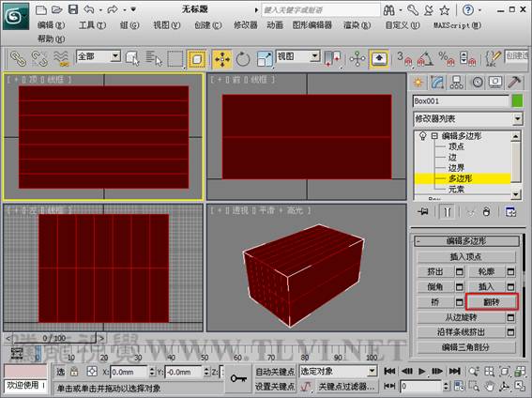Click the green object color swatch
Viewport: 532px width, 398px height.
click(517, 101)
